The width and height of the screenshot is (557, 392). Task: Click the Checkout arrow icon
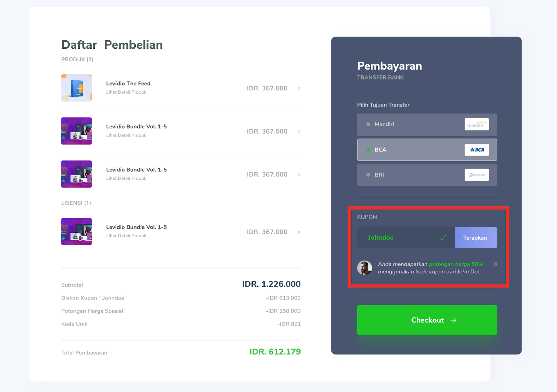453,320
